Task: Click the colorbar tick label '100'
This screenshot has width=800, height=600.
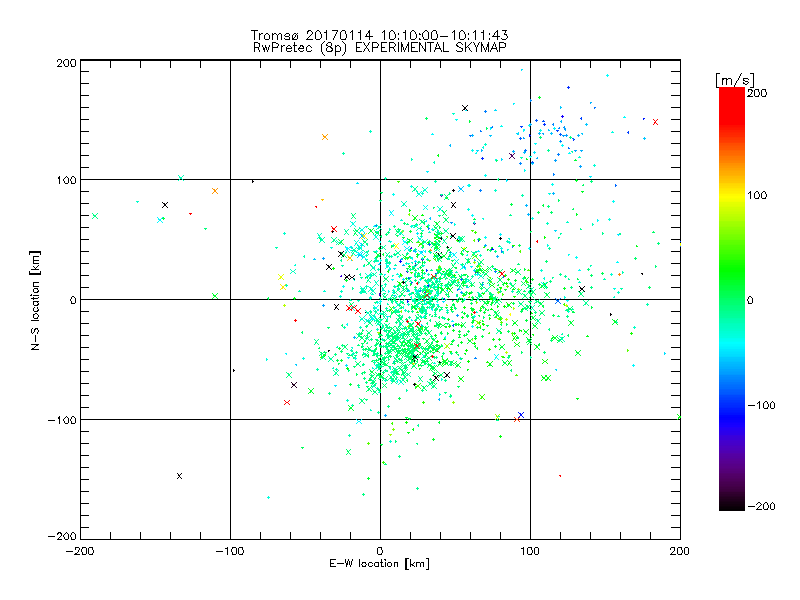Action: pos(757,195)
